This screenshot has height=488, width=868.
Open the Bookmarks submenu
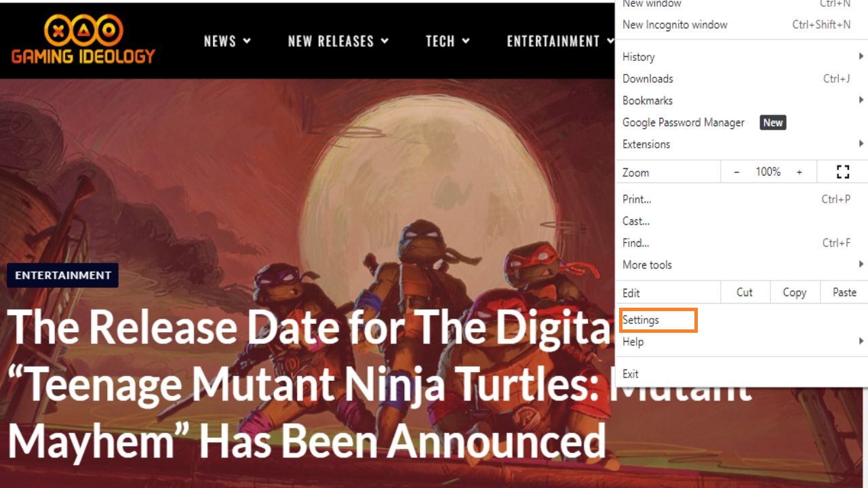coord(741,100)
